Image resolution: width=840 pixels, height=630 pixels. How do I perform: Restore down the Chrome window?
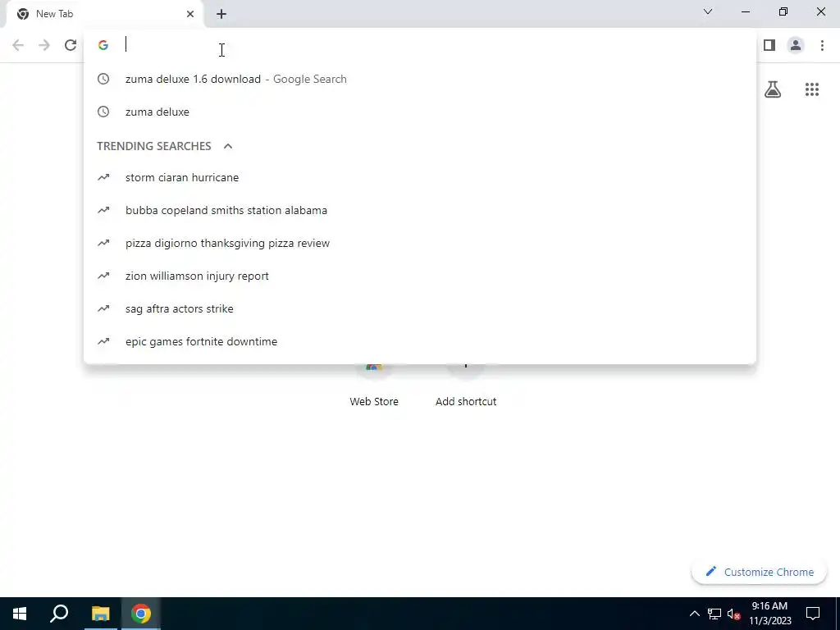pyautogui.click(x=783, y=11)
